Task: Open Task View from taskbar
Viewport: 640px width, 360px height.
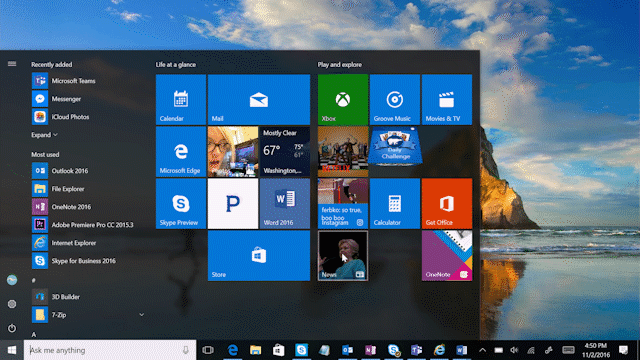Action: (x=208, y=350)
